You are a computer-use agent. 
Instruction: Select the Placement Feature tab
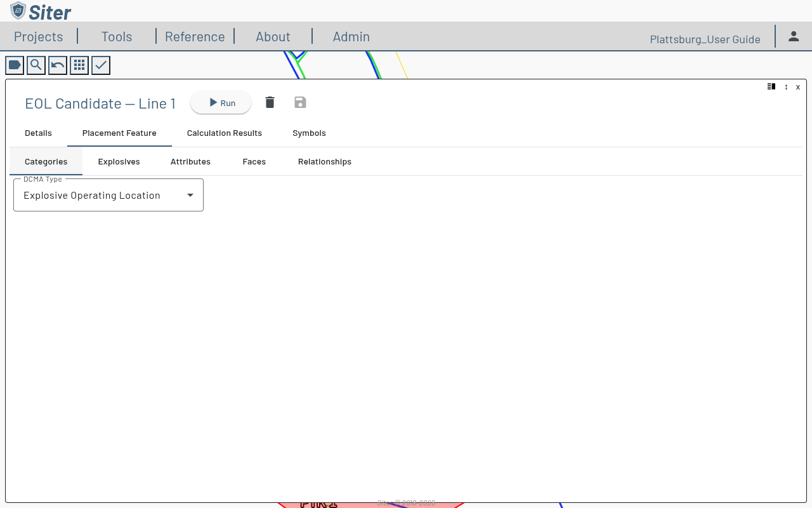pyautogui.click(x=119, y=133)
